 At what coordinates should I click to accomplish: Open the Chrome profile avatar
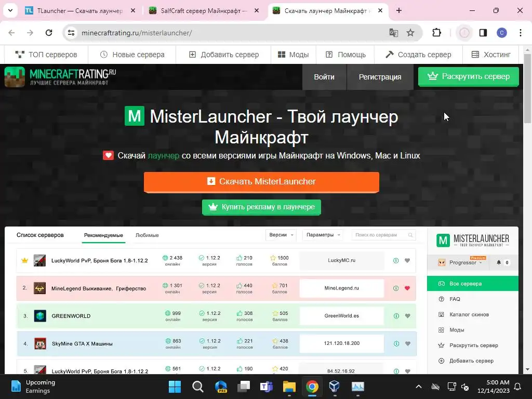[x=502, y=33]
